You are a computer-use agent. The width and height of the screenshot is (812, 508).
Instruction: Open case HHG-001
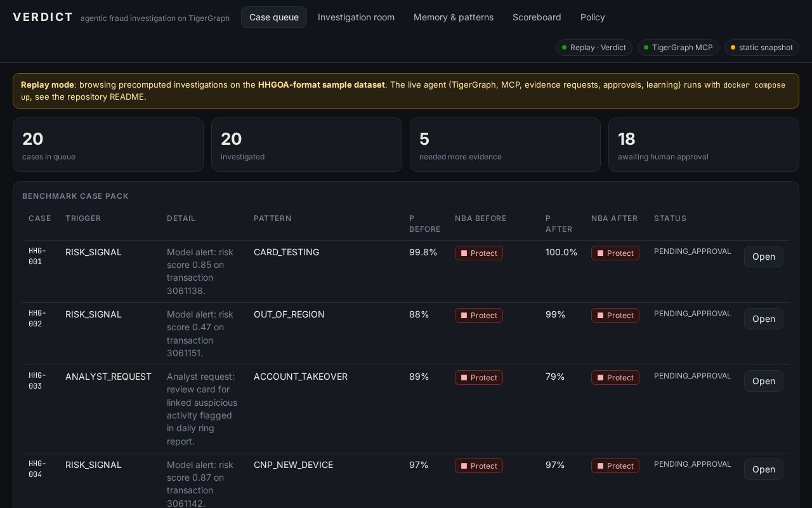[764, 257]
